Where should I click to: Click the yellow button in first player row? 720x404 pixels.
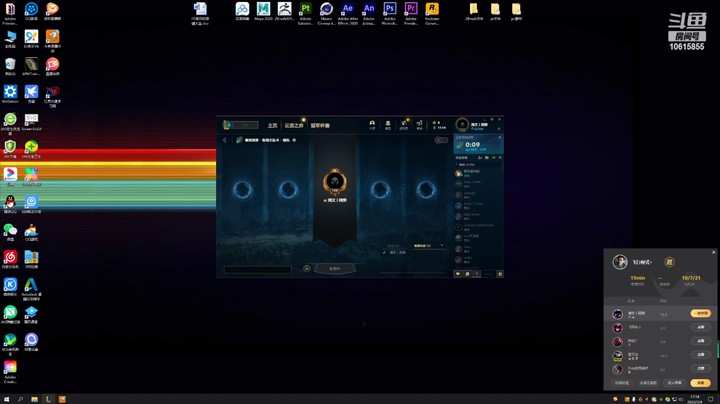pyautogui.click(x=701, y=314)
